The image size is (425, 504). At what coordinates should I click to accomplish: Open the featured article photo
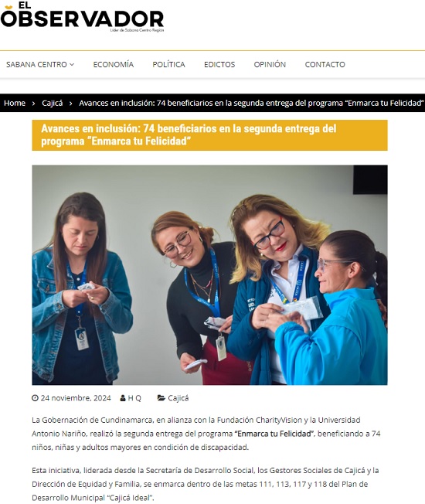tap(209, 275)
